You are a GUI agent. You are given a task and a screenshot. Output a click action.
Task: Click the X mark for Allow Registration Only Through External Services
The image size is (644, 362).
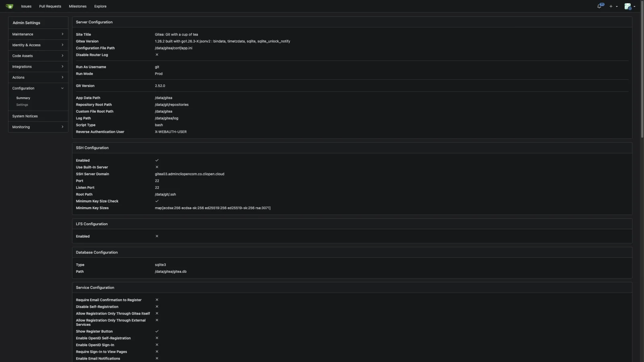pos(157,320)
